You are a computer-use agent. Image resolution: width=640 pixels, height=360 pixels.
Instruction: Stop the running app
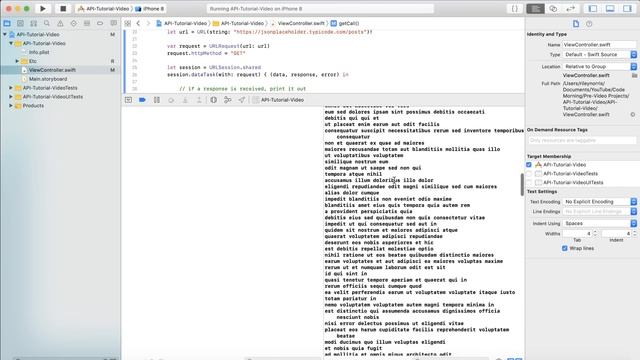[x=63, y=9]
